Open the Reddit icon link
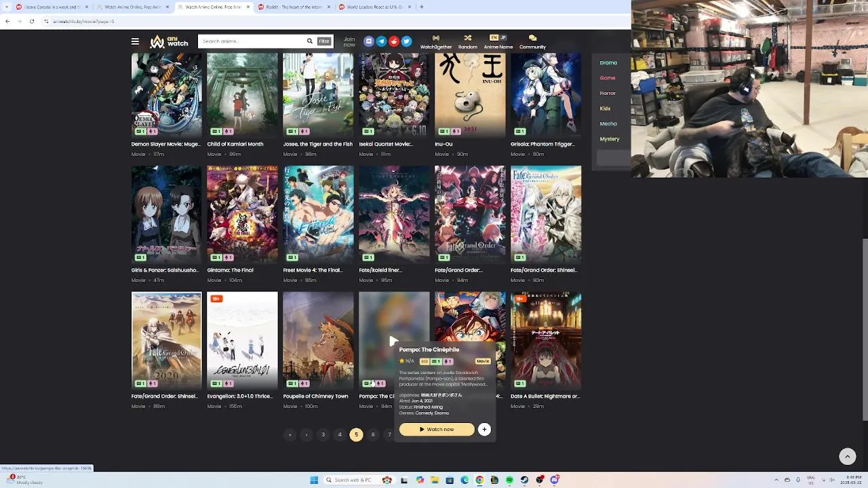The image size is (868, 488). click(394, 41)
